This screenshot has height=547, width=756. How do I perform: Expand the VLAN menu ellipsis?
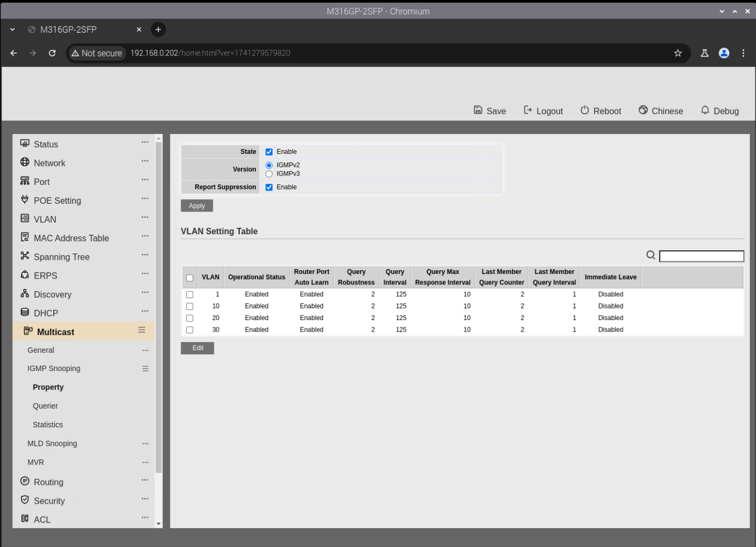[145, 218]
